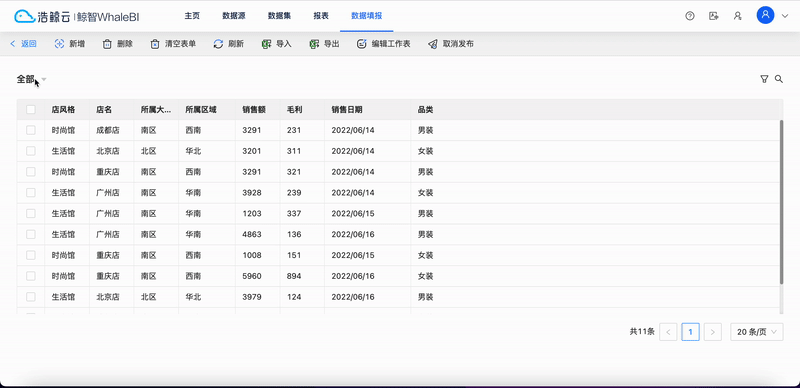This screenshot has width=800, height=388.
Task: Click the 取消发布 button label
Action: (458, 44)
